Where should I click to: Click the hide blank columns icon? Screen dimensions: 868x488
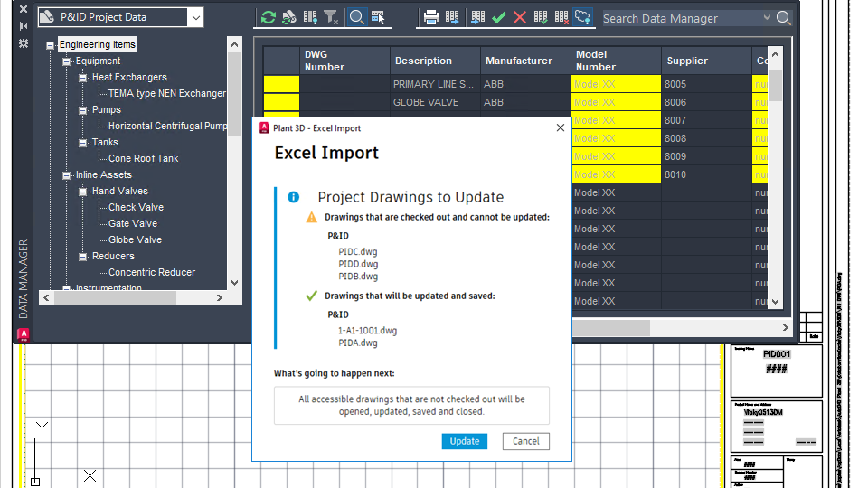click(x=310, y=17)
